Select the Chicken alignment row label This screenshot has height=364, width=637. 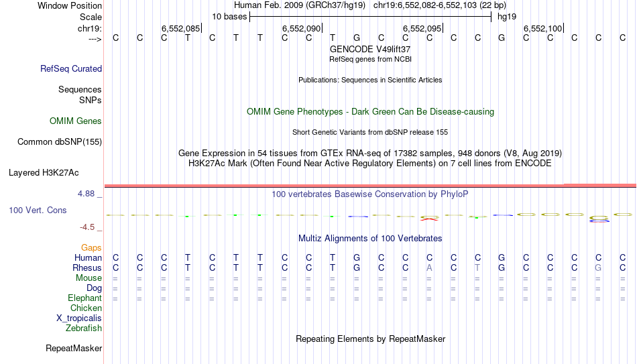tap(86, 308)
